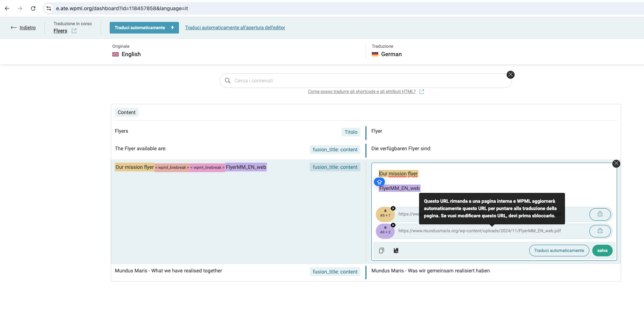644x318 pixels.
Task: Click the first wpml_linebreak marker
Action: pyautogui.click(x=172, y=167)
